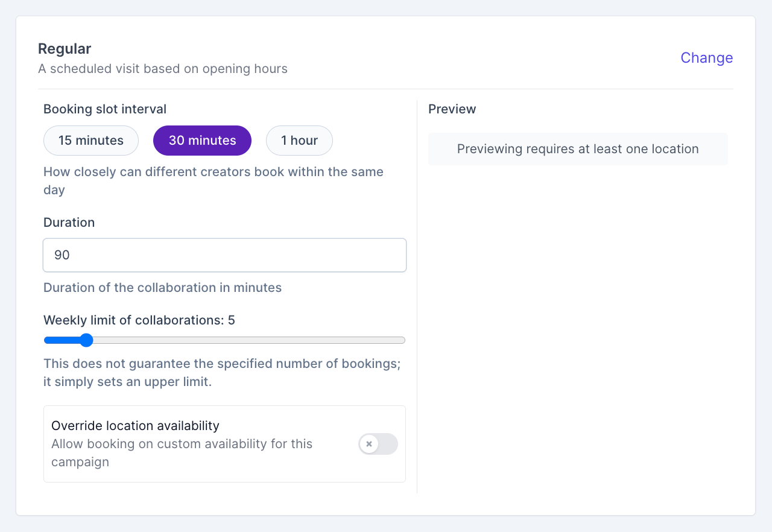
Task: Click the unfilled grey slider track
Action: (x=247, y=340)
